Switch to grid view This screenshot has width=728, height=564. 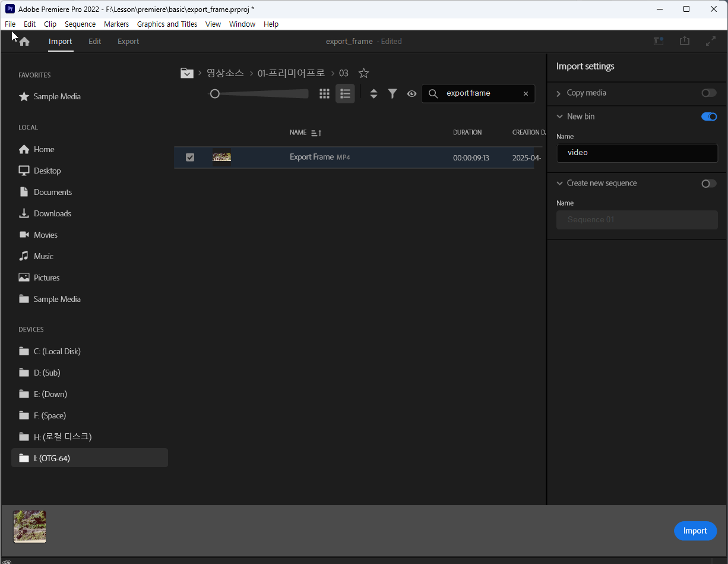tap(324, 94)
